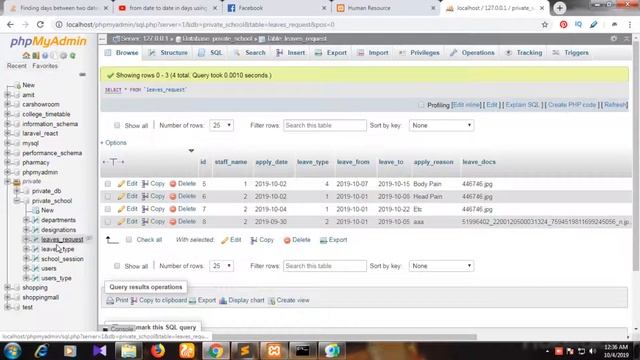Select checkbox for row id 6
The height and width of the screenshot is (360, 640).
pos(108,197)
